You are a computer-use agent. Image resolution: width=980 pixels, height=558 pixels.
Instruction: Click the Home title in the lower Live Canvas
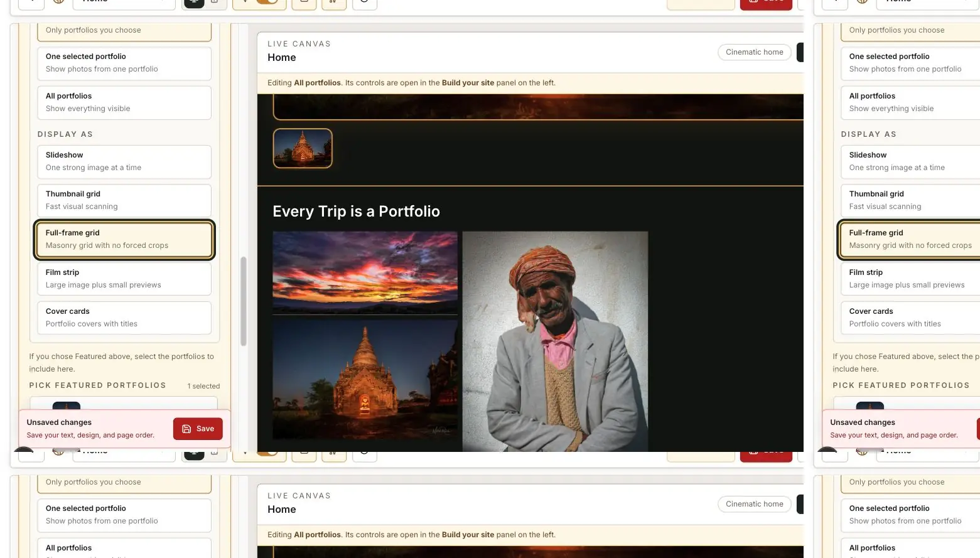(281, 510)
